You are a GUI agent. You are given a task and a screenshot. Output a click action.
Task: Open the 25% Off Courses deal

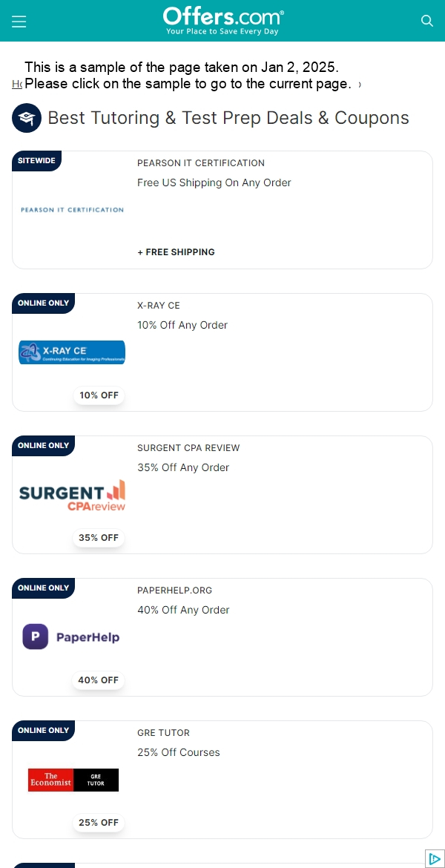[x=179, y=752]
